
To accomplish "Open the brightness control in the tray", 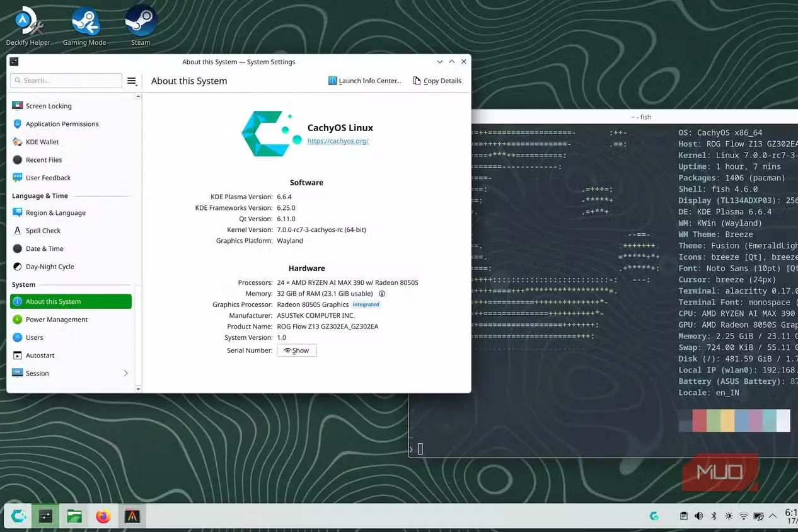I will pos(729,516).
